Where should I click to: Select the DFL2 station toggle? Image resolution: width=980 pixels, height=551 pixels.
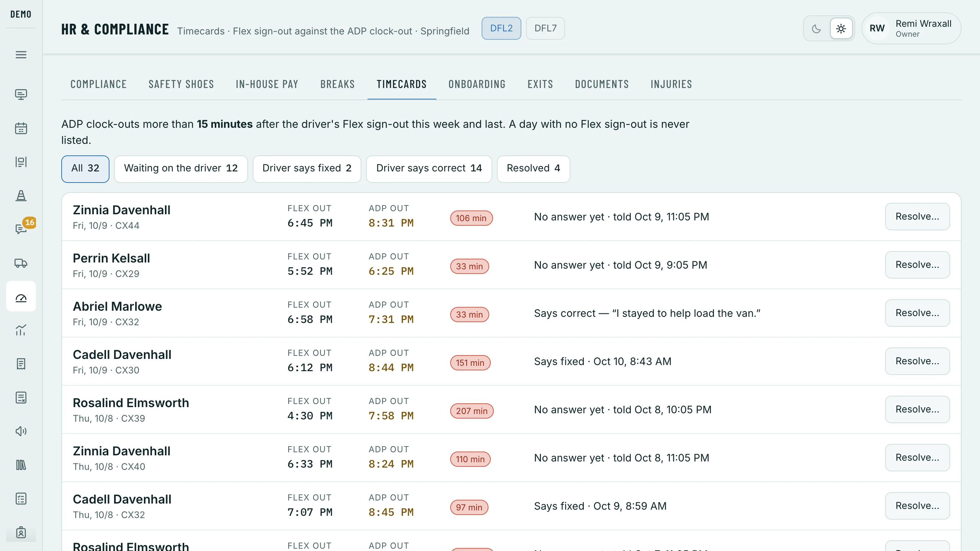pyautogui.click(x=501, y=28)
